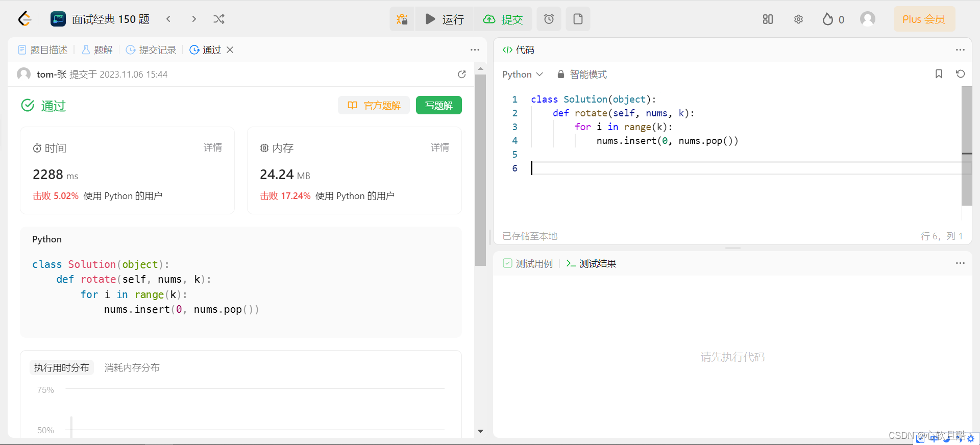Image resolution: width=980 pixels, height=445 pixels.
Task: Reset code with the restore icon
Action: tap(960, 74)
